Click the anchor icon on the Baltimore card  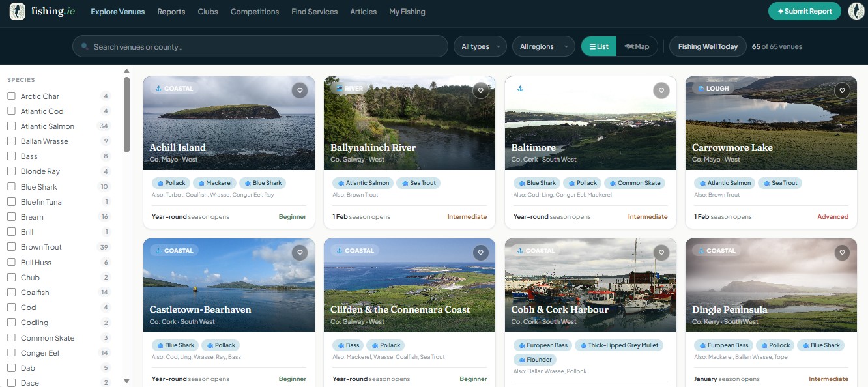(520, 88)
